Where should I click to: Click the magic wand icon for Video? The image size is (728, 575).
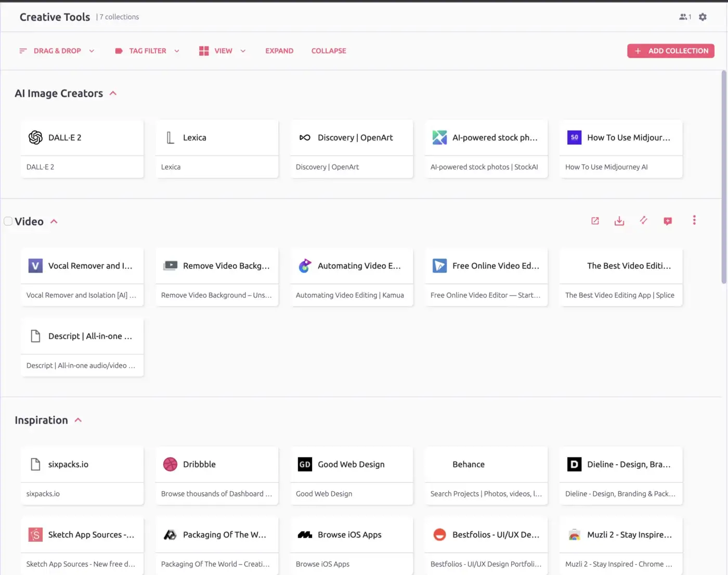click(643, 220)
